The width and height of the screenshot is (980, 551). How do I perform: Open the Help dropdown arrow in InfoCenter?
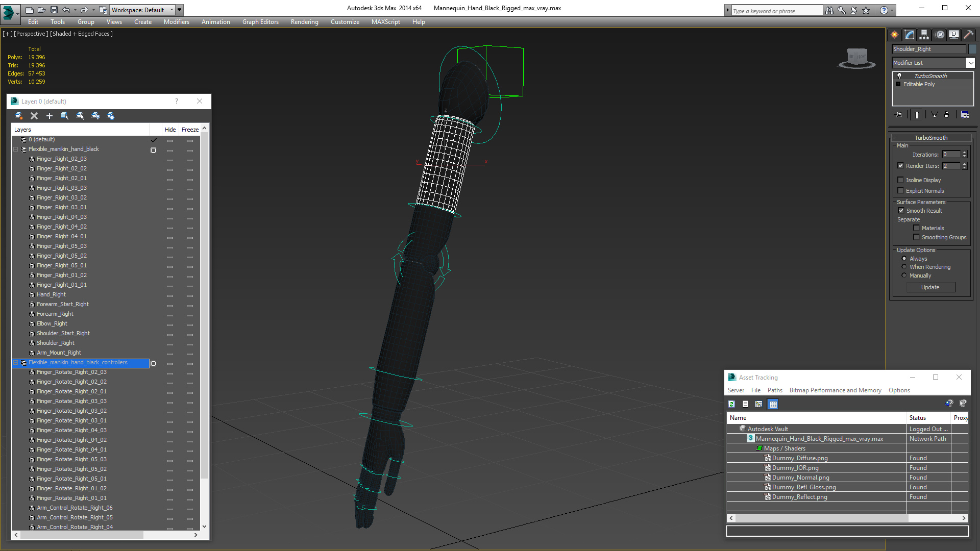pyautogui.click(x=892, y=10)
